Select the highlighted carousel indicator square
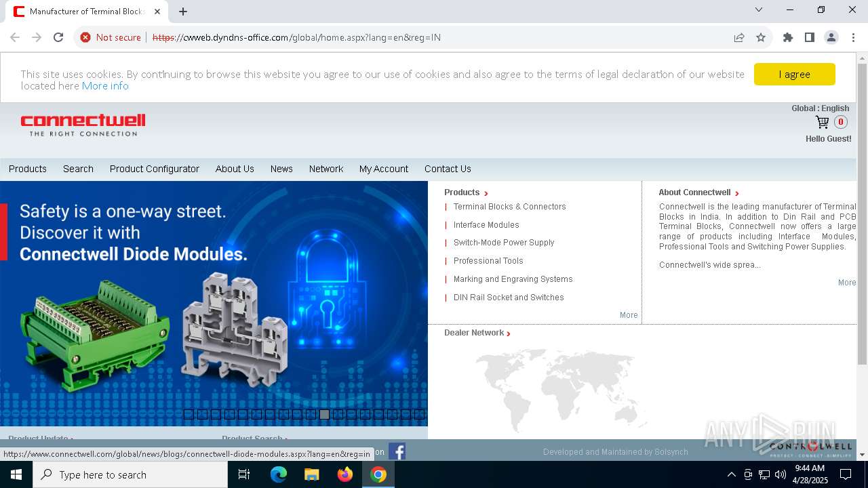This screenshot has width=868, height=488. 324,414
